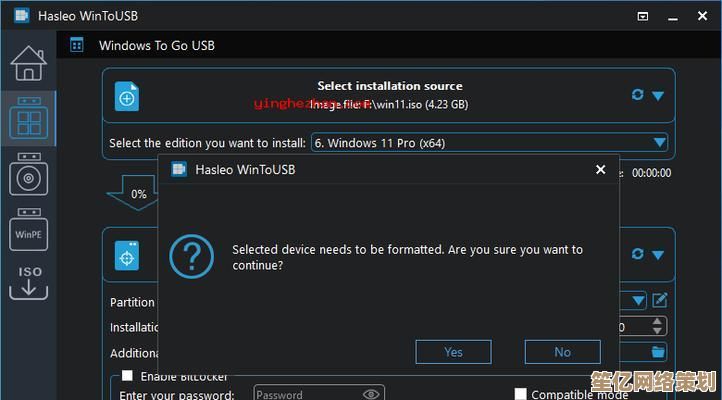The height and width of the screenshot is (400, 722).
Task: Click the edit partition layout icon
Action: [x=659, y=301]
